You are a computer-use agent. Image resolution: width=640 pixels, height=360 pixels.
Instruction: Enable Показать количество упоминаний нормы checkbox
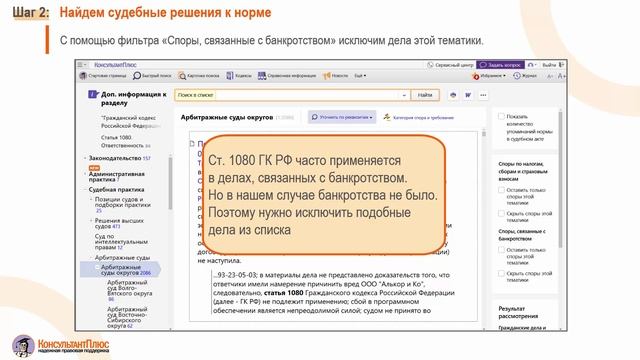(501, 117)
